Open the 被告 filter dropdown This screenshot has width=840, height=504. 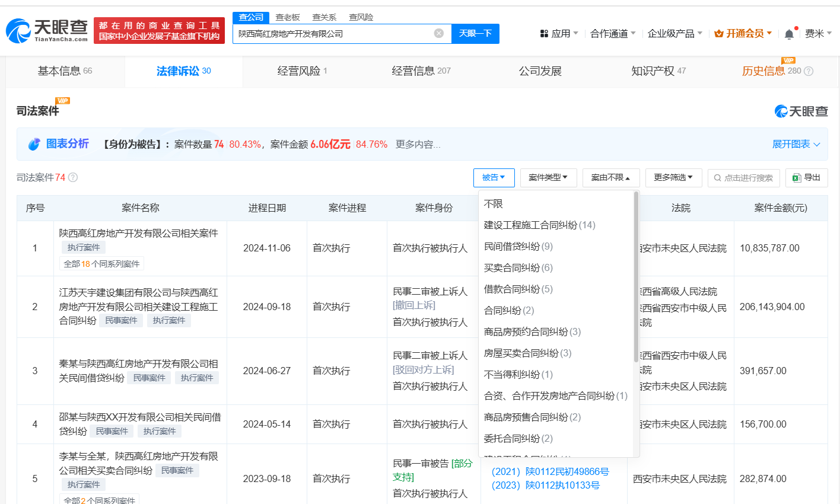pos(494,178)
